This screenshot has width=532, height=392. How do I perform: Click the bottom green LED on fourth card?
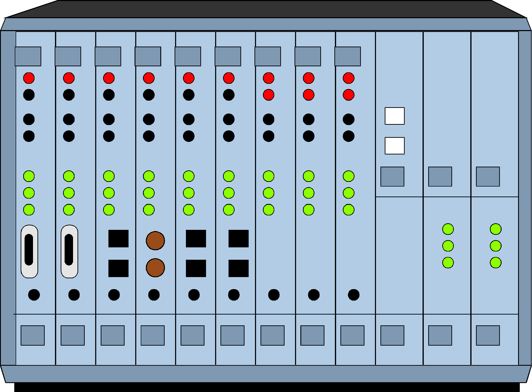(149, 210)
